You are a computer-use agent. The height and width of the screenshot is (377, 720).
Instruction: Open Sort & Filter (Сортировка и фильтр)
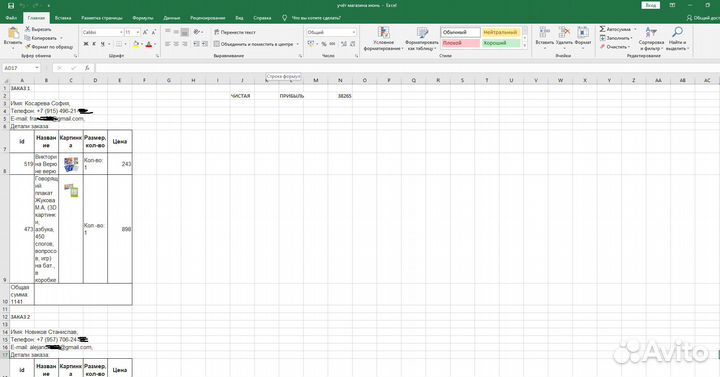[x=651, y=38]
